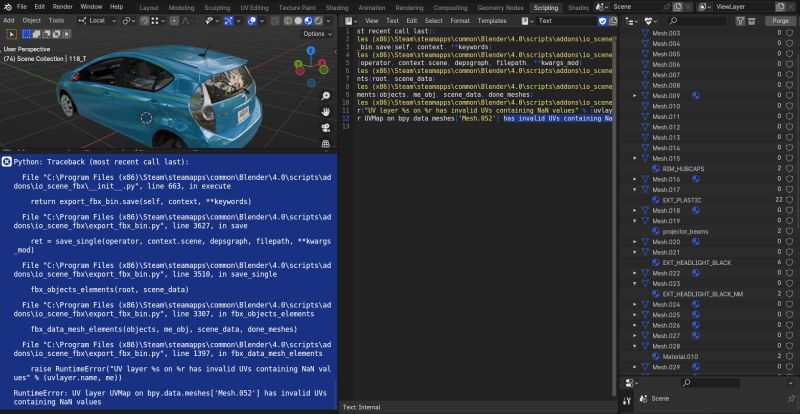The image size is (800, 414).
Task: Switch to the Modeling workspace tab
Action: coord(181,8)
